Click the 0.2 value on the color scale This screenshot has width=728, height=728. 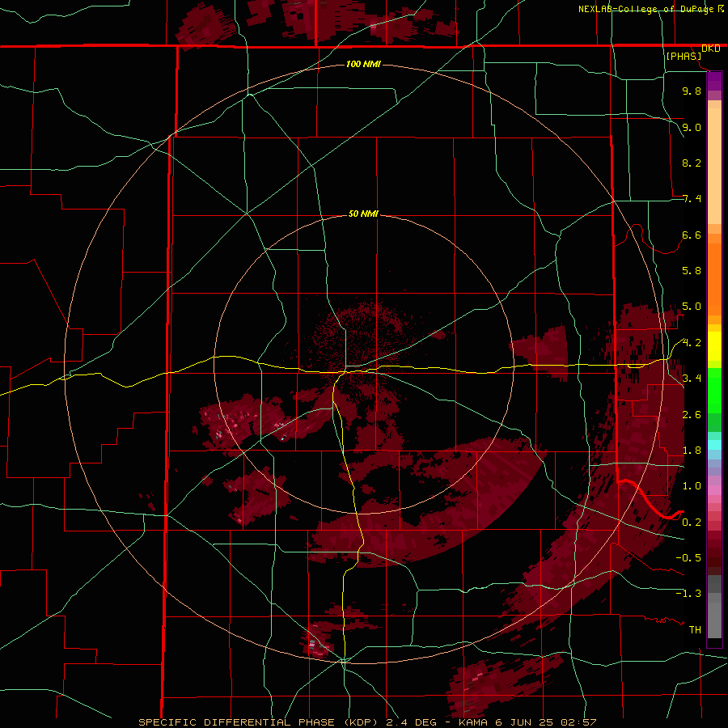pyautogui.click(x=692, y=522)
